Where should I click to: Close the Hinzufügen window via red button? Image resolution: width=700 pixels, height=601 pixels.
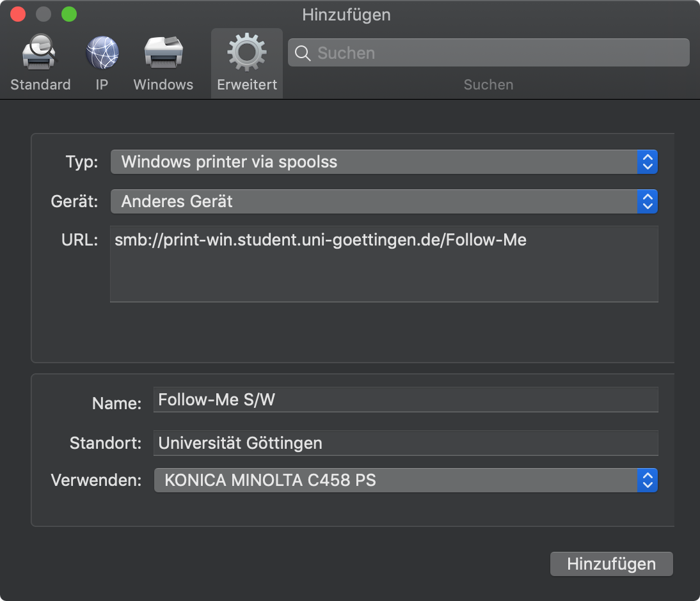pyautogui.click(x=18, y=14)
